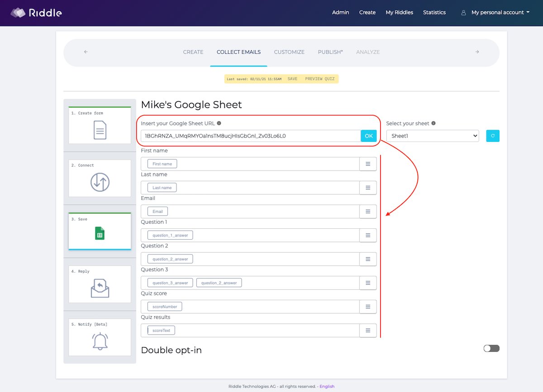Image resolution: width=543 pixels, height=392 pixels.
Task: Select the Reply step
Action: (x=100, y=284)
